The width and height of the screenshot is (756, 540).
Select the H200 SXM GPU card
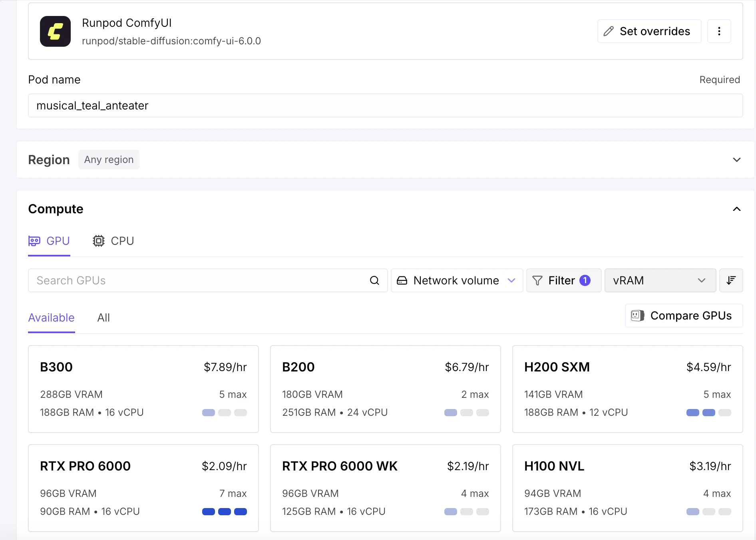click(627, 389)
